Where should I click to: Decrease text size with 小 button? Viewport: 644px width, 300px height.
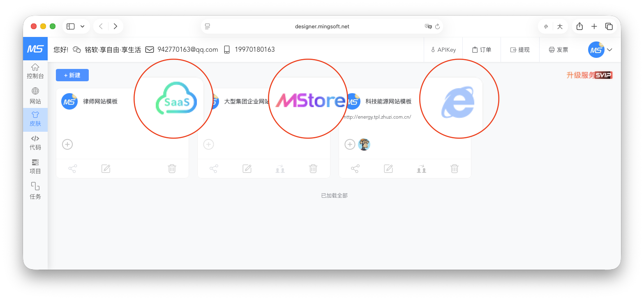[x=546, y=27]
